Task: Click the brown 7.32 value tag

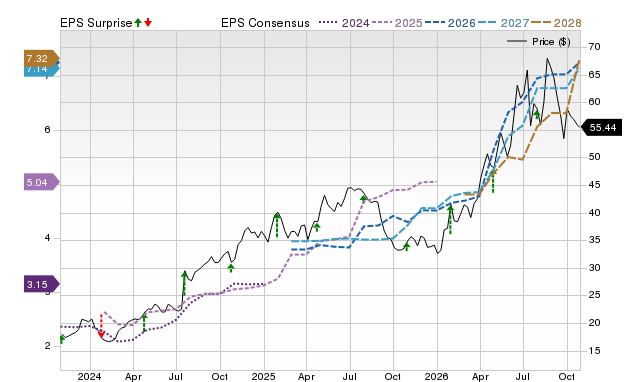Action: (x=42, y=58)
